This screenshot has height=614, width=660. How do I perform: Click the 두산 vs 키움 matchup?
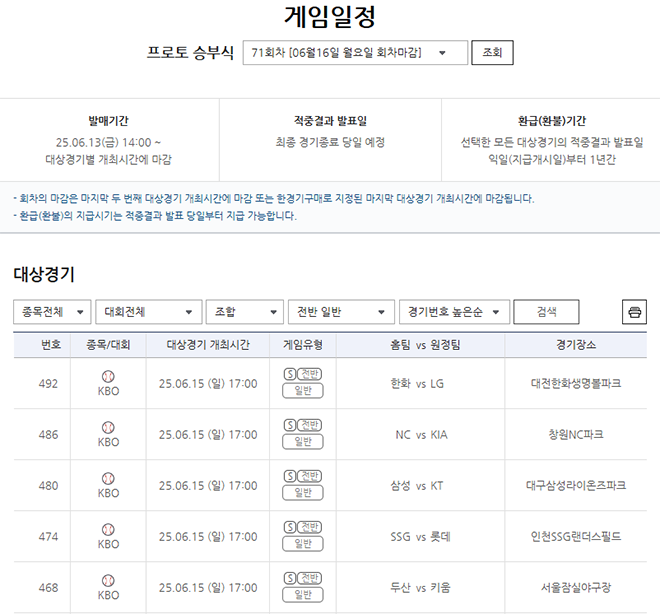[x=420, y=588]
